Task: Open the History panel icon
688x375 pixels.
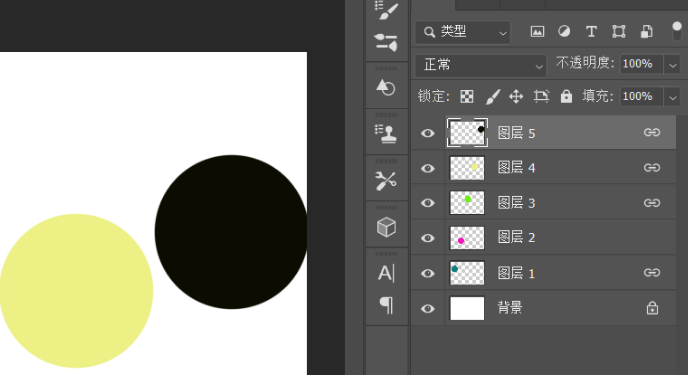Action: (x=386, y=88)
